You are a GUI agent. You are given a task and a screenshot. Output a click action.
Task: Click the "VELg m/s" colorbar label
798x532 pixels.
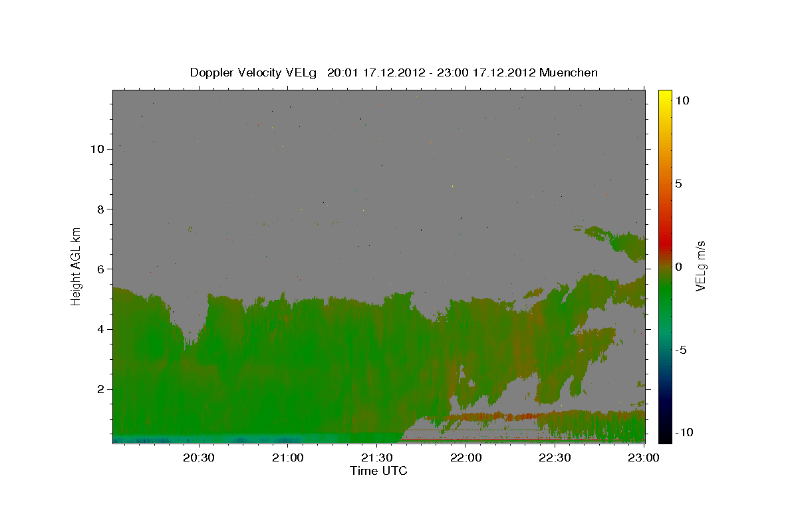point(700,265)
